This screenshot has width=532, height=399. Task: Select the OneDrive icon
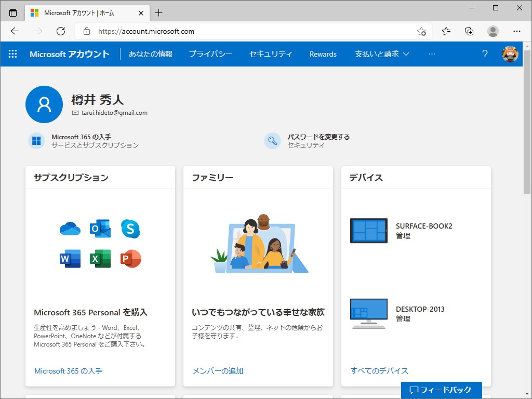pos(70,229)
